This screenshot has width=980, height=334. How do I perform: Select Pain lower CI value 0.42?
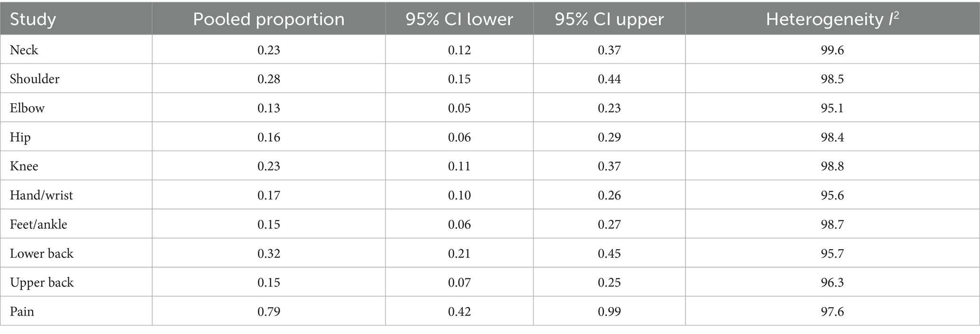coord(459,312)
